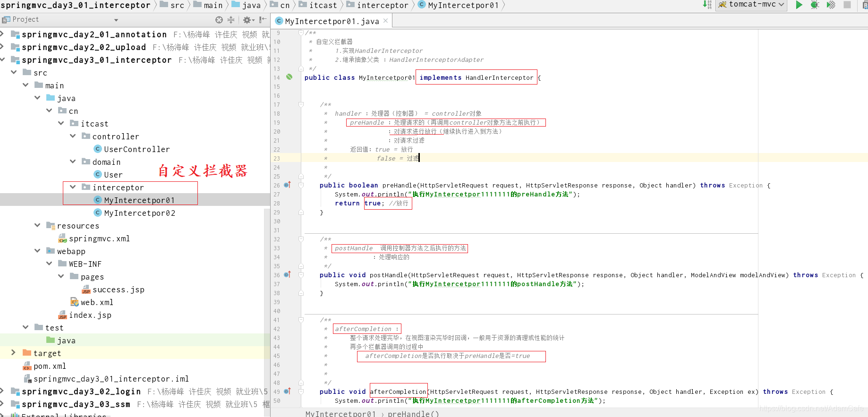The width and height of the screenshot is (868, 417).
Task: Click the afterCompletion method name on line 49
Action: [398, 391]
